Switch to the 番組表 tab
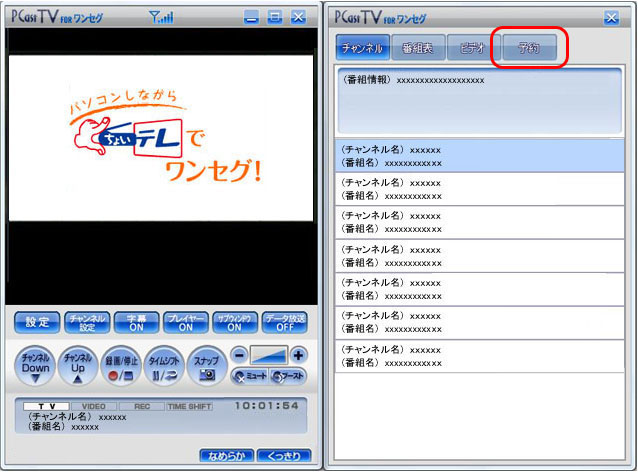Viewport: 638px width, 473px height. tap(418, 48)
